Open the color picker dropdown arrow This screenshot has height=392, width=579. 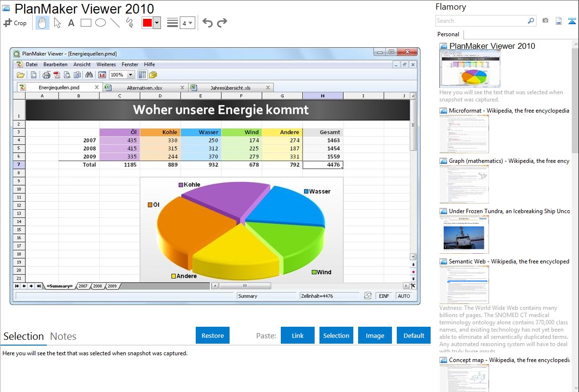(x=157, y=23)
